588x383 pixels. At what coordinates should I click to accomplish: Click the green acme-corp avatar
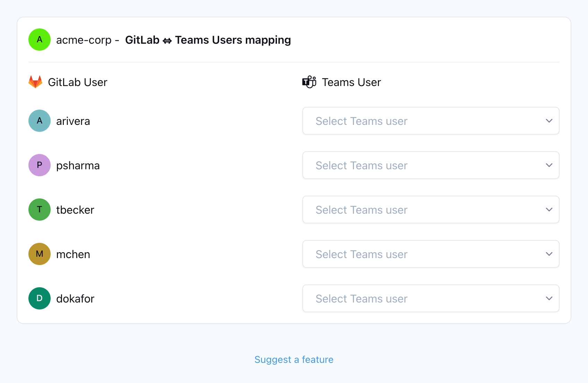click(x=40, y=40)
